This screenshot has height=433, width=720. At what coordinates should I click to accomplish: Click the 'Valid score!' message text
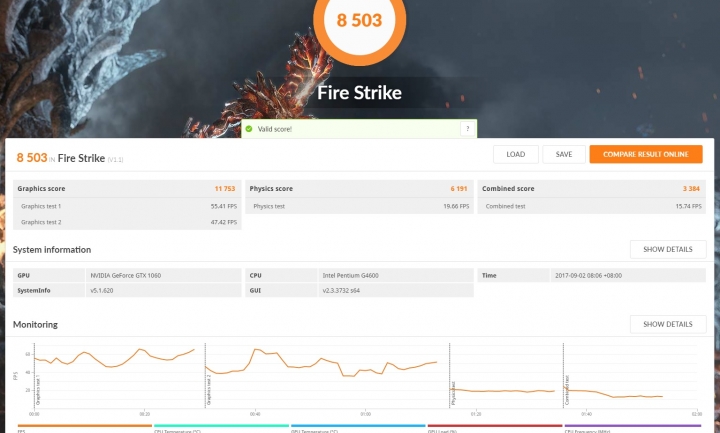275,129
